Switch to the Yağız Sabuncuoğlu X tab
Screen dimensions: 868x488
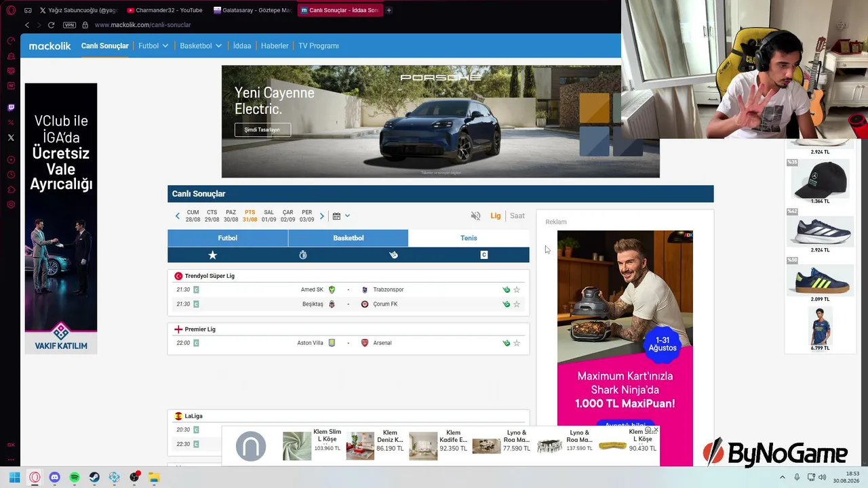[78, 10]
